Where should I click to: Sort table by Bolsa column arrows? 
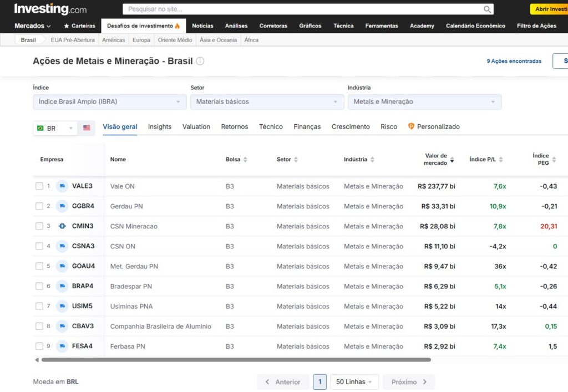[x=245, y=160]
